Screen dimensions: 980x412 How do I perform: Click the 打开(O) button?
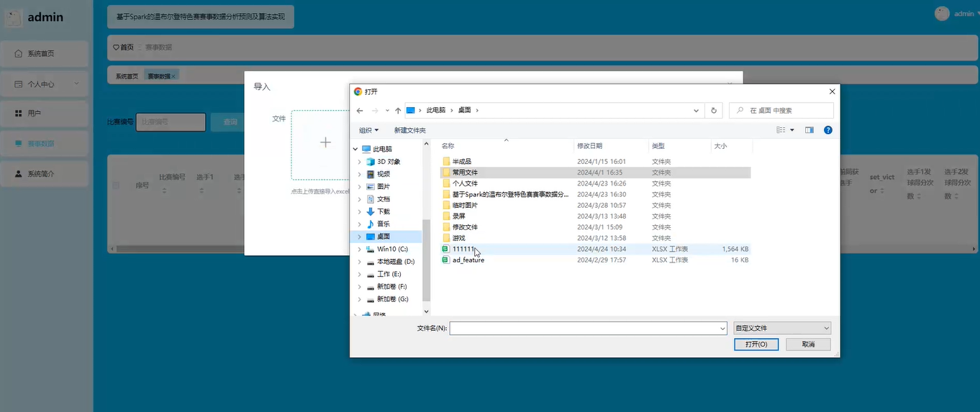point(756,344)
